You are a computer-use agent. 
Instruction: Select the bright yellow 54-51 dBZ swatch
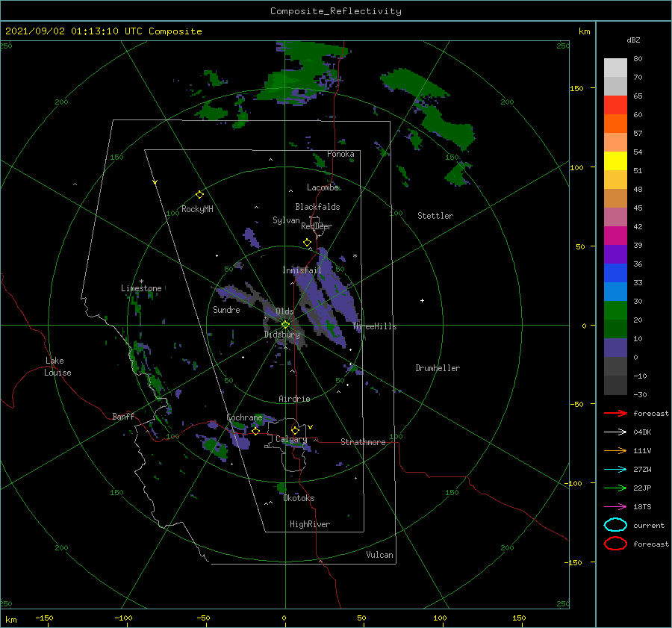(615, 161)
